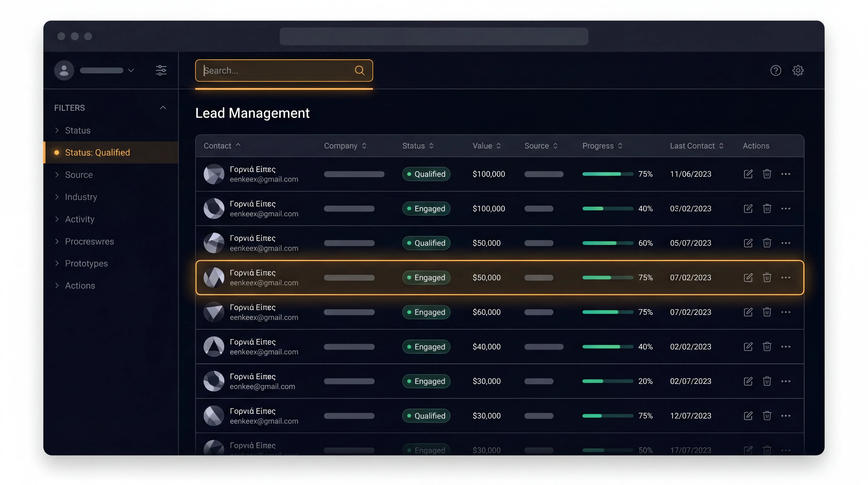Expand the Industry filter
This screenshot has height=485, width=868.
tap(81, 197)
